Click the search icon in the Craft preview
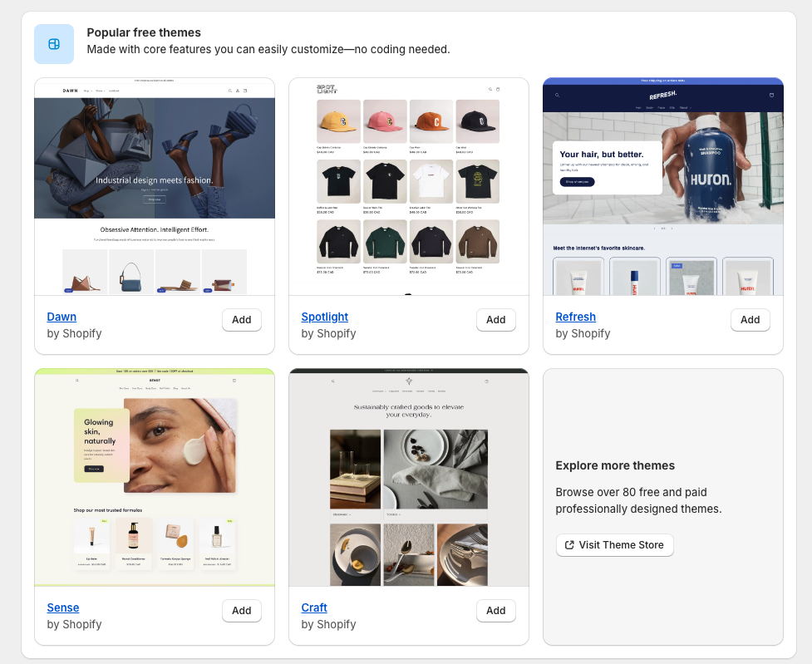812x664 pixels. 332,381
